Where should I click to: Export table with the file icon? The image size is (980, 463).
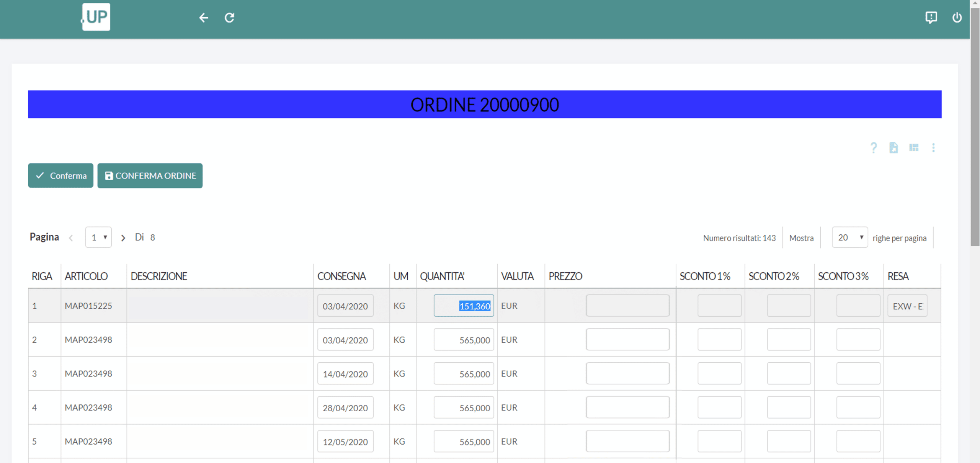(x=893, y=148)
